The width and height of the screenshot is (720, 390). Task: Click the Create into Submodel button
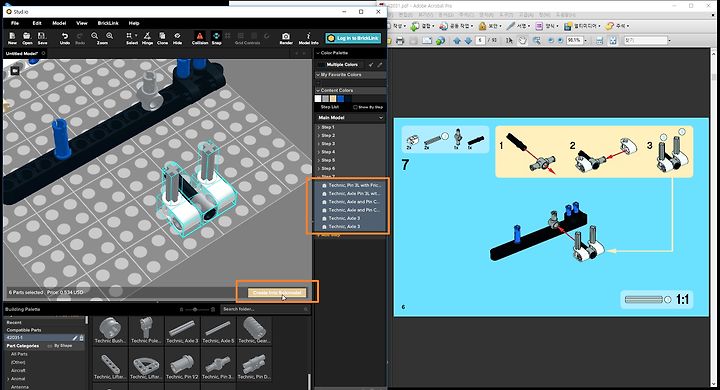coord(277,293)
